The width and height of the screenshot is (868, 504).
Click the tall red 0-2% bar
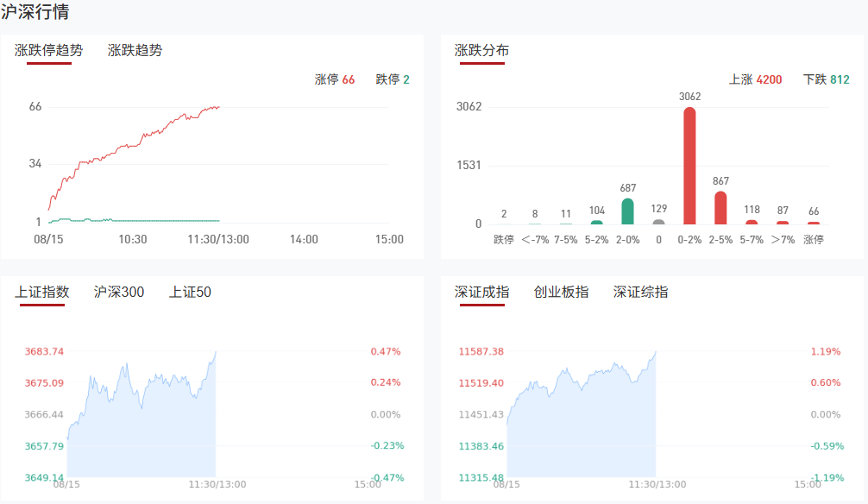pos(689,166)
